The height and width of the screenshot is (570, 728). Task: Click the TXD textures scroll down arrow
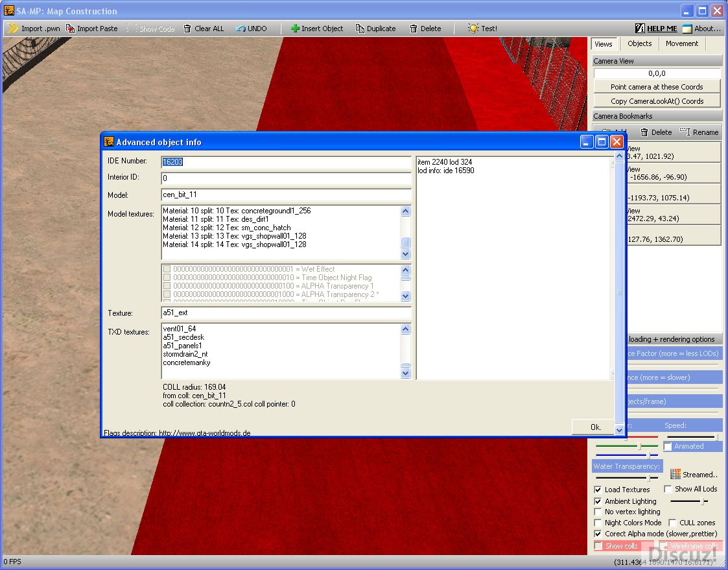[405, 373]
